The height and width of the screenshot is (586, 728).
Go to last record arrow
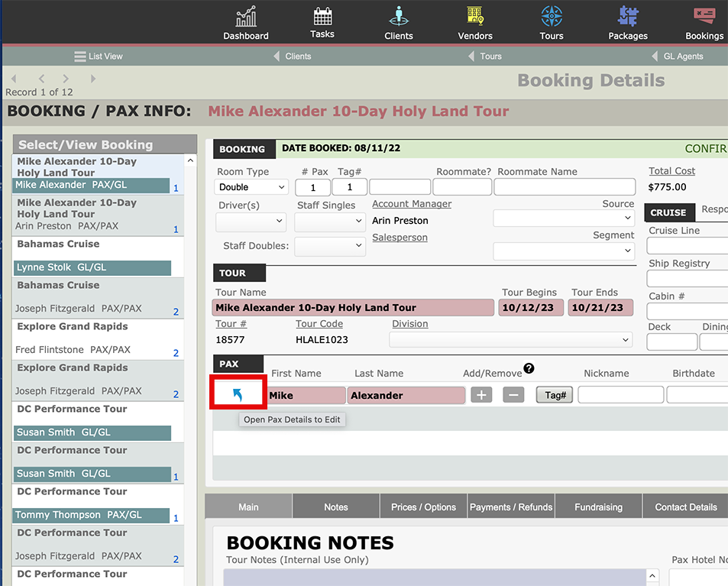coord(93,79)
